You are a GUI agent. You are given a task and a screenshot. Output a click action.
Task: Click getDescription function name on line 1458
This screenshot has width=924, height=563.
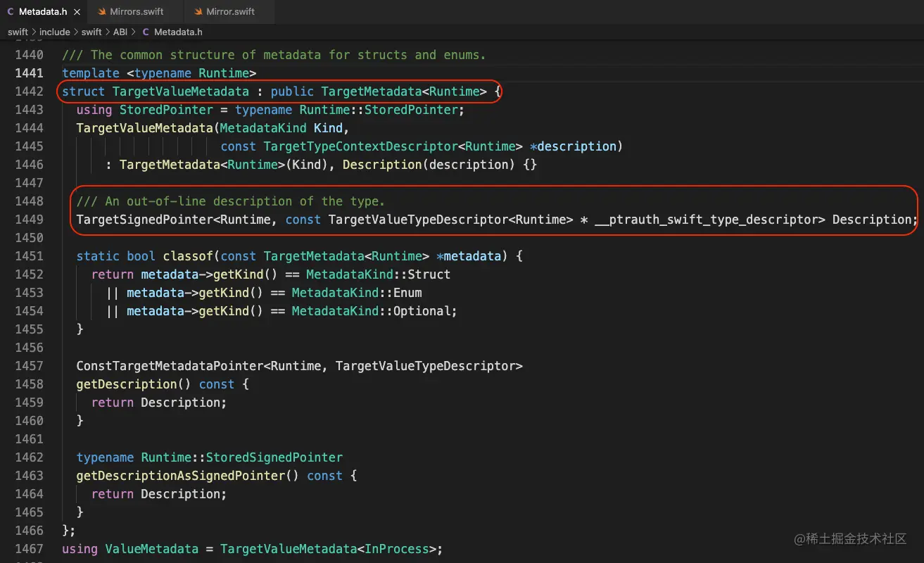click(x=127, y=384)
